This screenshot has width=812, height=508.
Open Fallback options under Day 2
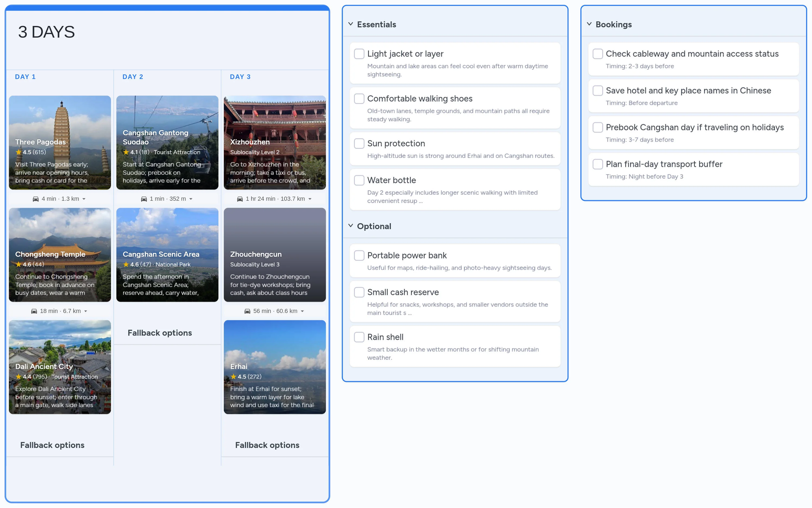pos(160,333)
